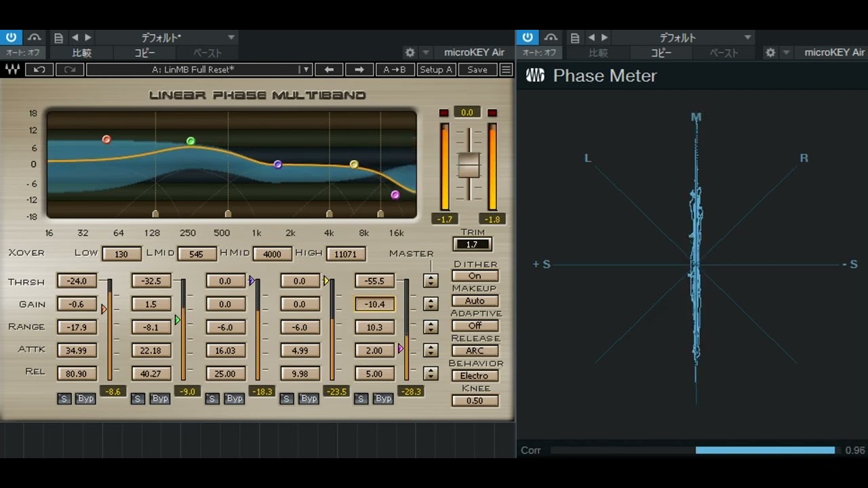Click Master Gain up/down stepper
The image size is (868, 488).
coord(431,304)
